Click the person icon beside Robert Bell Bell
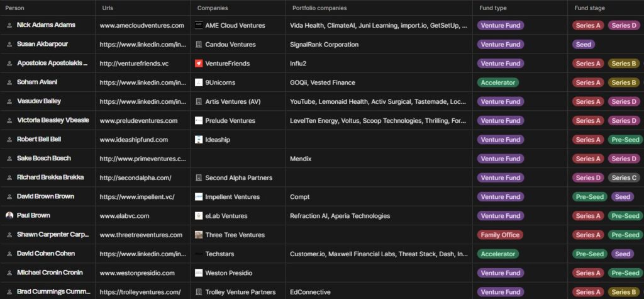 tap(9, 139)
